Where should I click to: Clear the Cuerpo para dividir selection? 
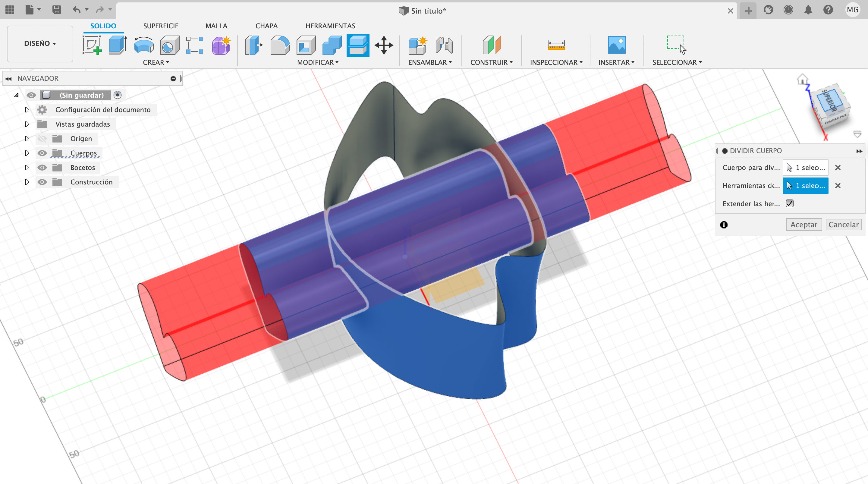[838, 168]
